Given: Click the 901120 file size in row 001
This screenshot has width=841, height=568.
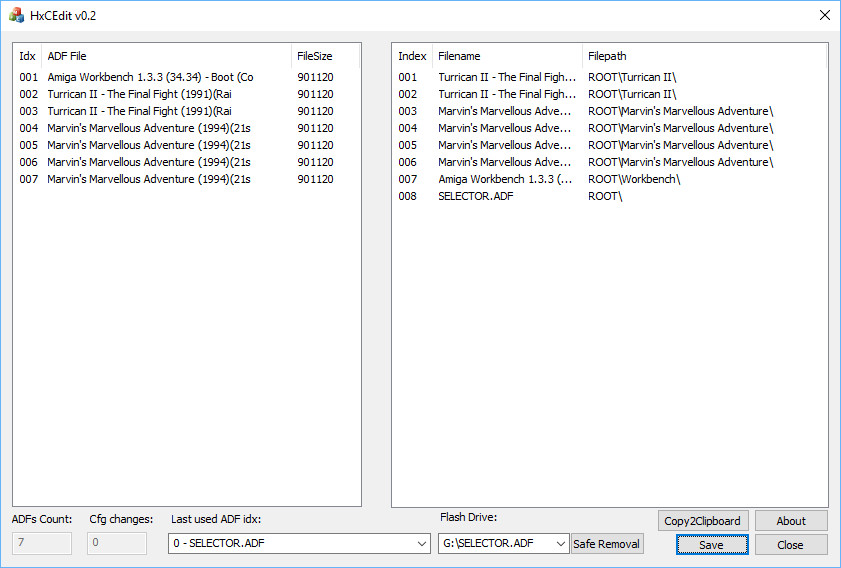Looking at the screenshot, I should point(315,77).
